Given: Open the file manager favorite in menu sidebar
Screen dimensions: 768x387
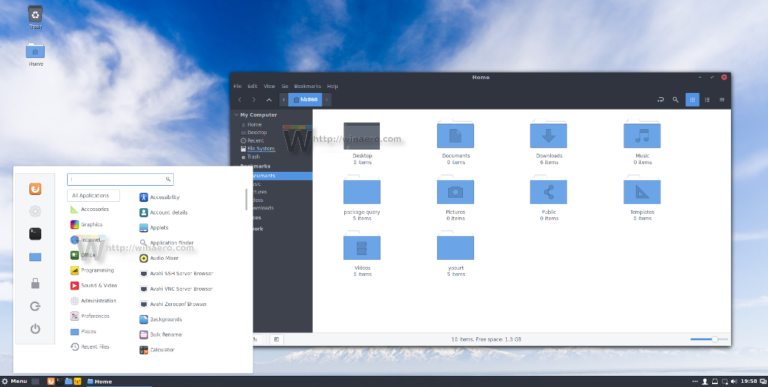Looking at the screenshot, I should (35, 257).
